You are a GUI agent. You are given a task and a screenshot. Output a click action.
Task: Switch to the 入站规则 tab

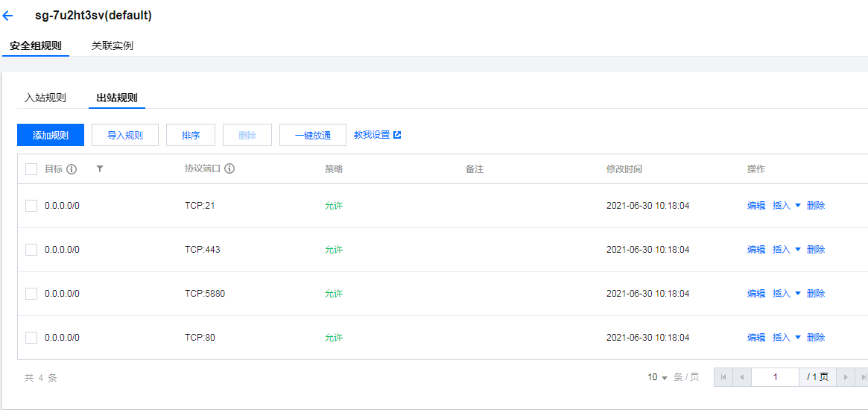click(45, 98)
